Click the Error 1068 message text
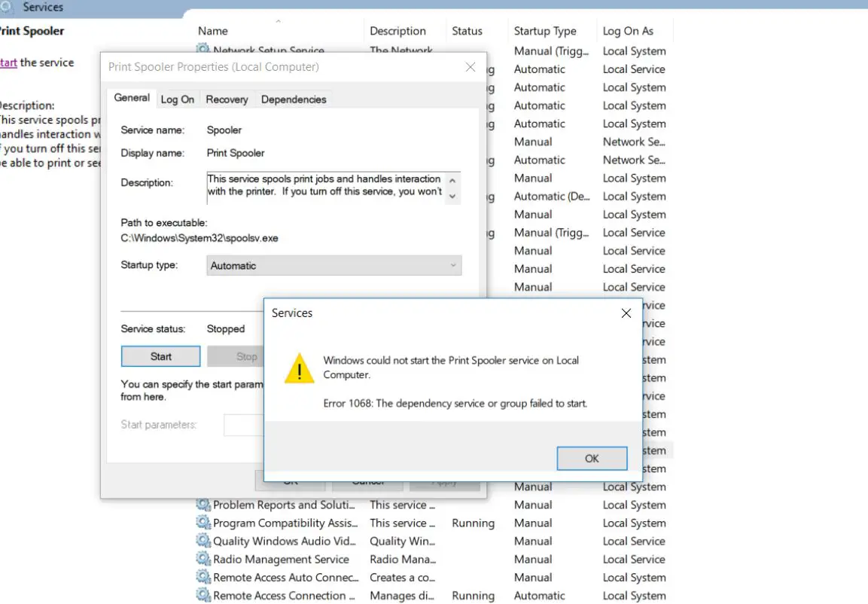The width and height of the screenshot is (868, 604). click(455, 404)
